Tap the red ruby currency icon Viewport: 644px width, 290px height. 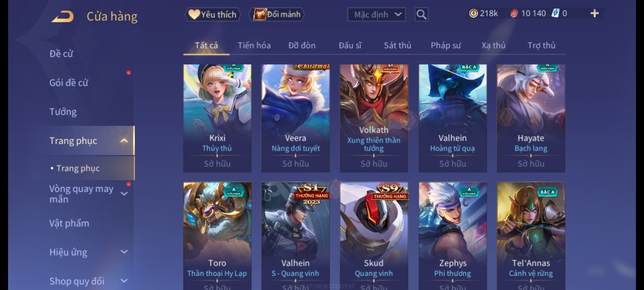514,13
